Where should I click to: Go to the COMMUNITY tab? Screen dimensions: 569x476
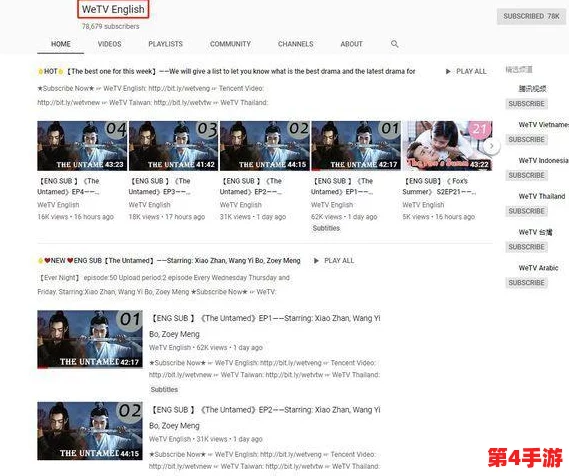click(230, 44)
